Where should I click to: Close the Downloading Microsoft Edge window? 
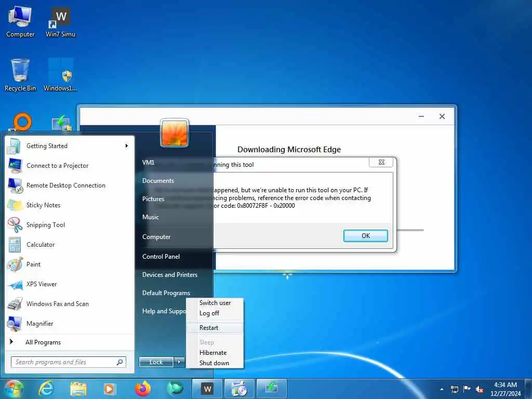tap(442, 116)
